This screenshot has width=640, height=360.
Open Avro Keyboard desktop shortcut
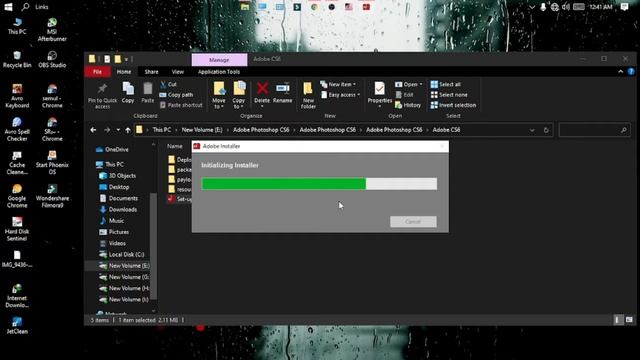(17, 96)
